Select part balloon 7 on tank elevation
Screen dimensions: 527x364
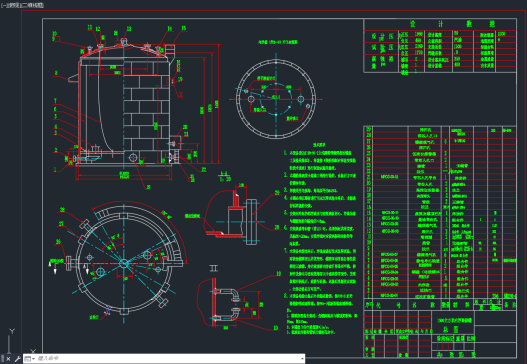coord(55,101)
